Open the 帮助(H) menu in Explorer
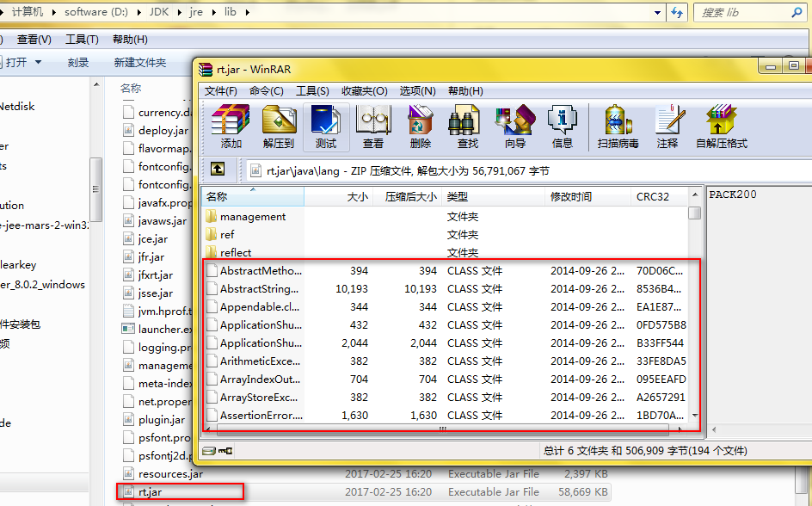 click(x=130, y=40)
